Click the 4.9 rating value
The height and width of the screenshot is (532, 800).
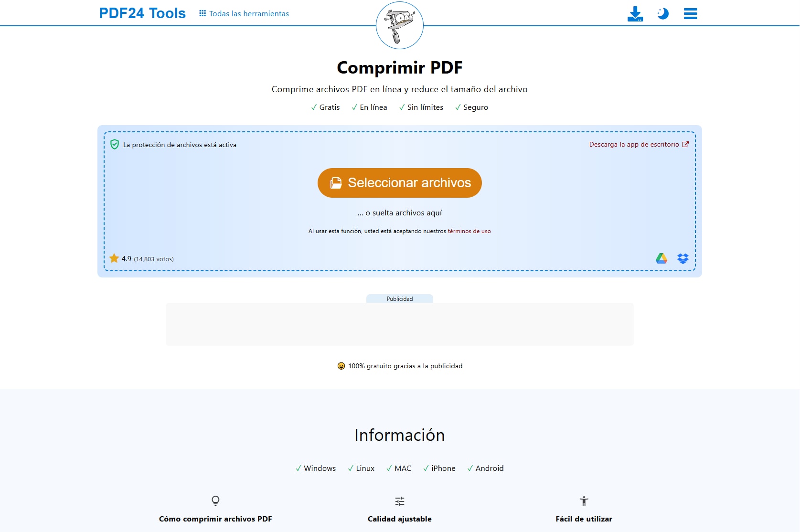pos(126,259)
